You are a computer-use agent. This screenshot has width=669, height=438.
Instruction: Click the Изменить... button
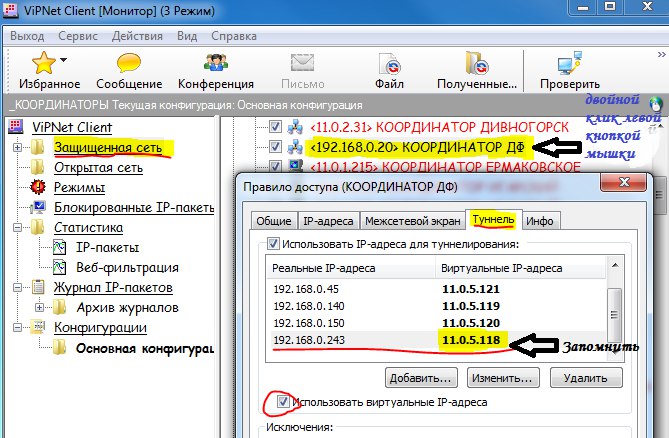503,378
